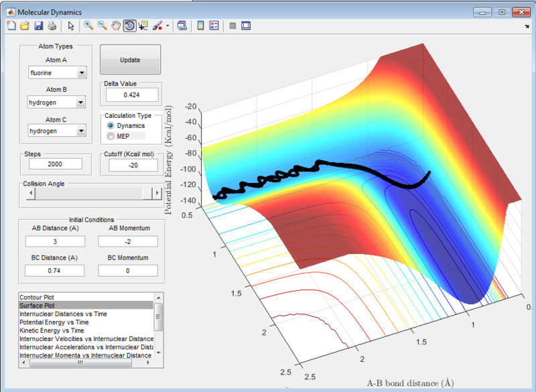Click the Steps input field
This screenshot has height=392, width=536.
click(x=55, y=164)
